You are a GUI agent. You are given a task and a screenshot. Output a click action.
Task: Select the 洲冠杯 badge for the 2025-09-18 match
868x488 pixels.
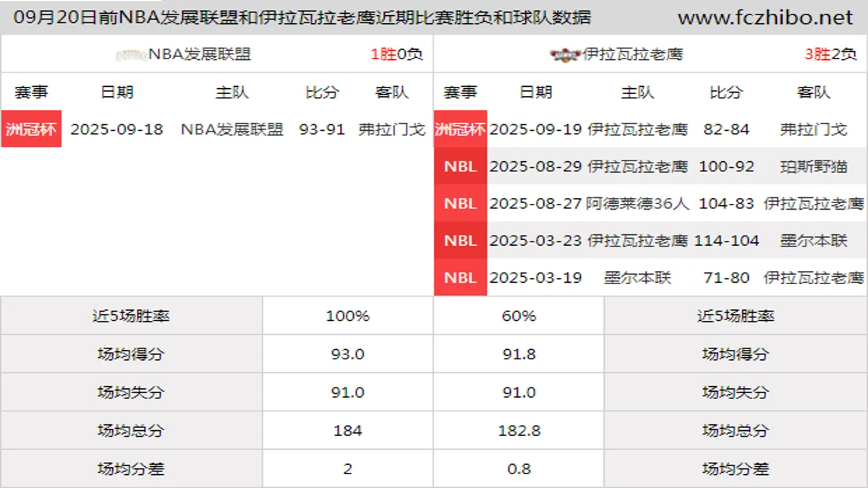click(x=31, y=129)
